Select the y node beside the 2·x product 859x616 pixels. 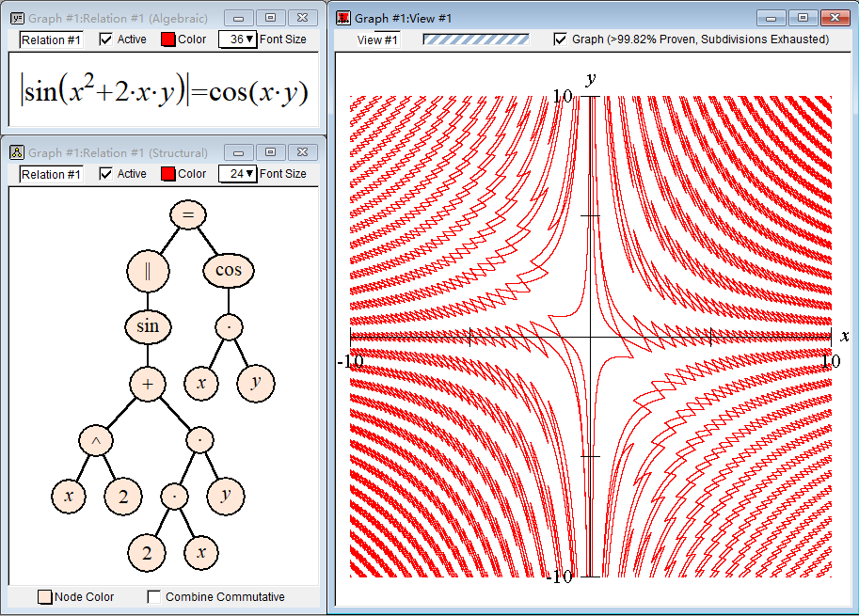click(x=226, y=496)
